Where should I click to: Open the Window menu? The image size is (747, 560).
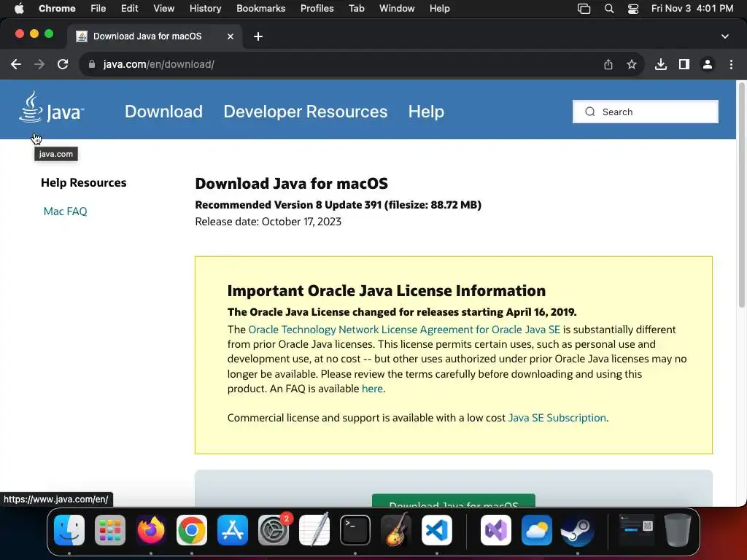(x=397, y=8)
